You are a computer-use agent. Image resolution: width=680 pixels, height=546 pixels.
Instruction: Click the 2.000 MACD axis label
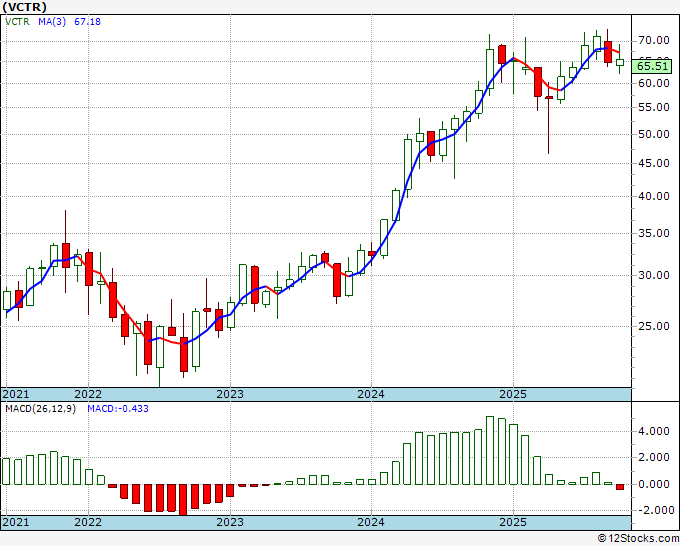coord(654,458)
